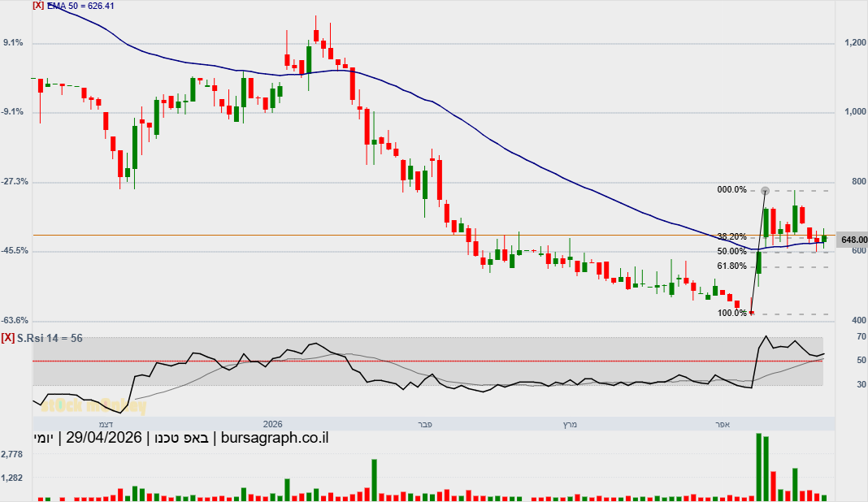The height and width of the screenshot is (502, 868).
Task: Click the RSI 30 level label
Action: [x=861, y=384]
